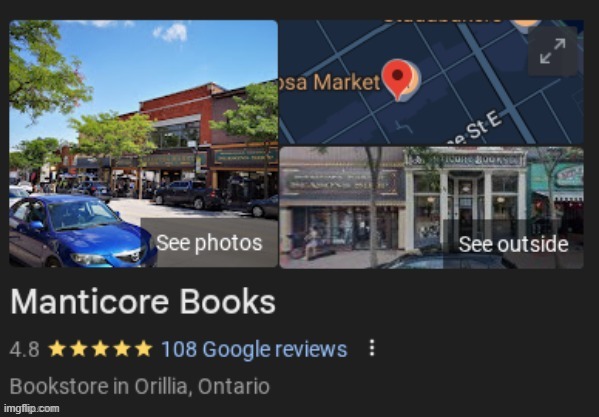Open the street photo with the blue car
Image resolution: width=599 pixels, height=417 pixels.
point(143,143)
